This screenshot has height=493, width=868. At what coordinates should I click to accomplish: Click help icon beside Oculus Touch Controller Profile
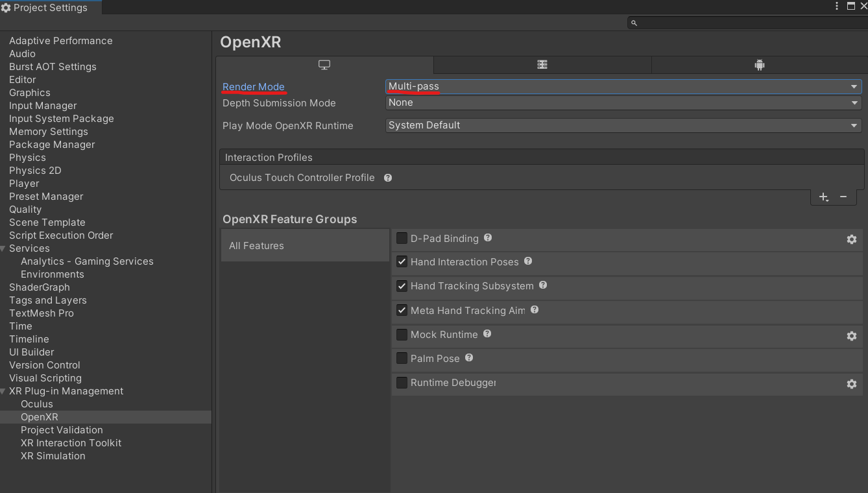point(388,178)
